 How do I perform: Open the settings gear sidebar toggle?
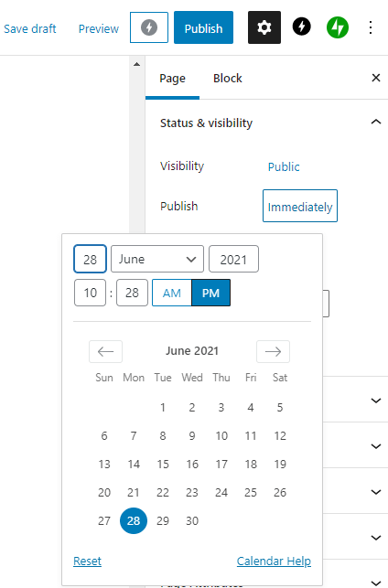click(x=264, y=27)
